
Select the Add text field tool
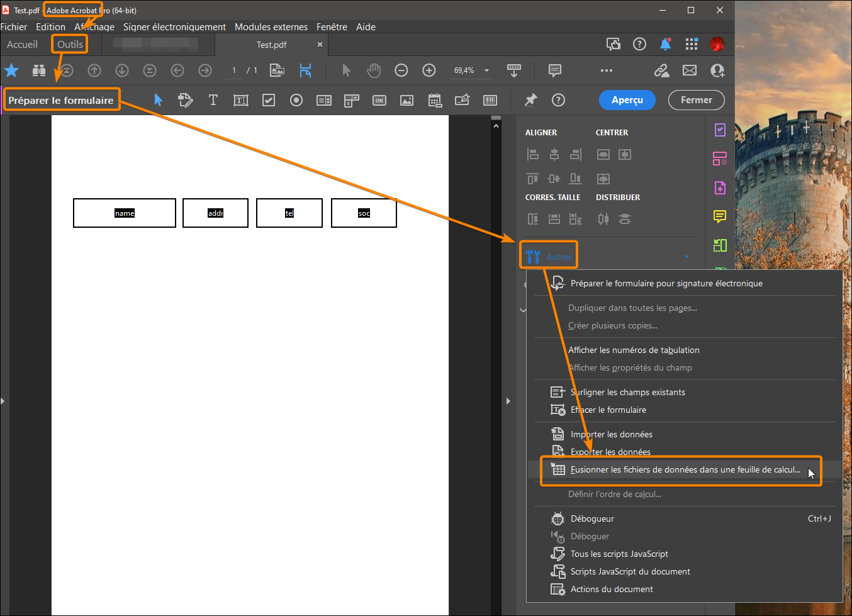tap(240, 99)
